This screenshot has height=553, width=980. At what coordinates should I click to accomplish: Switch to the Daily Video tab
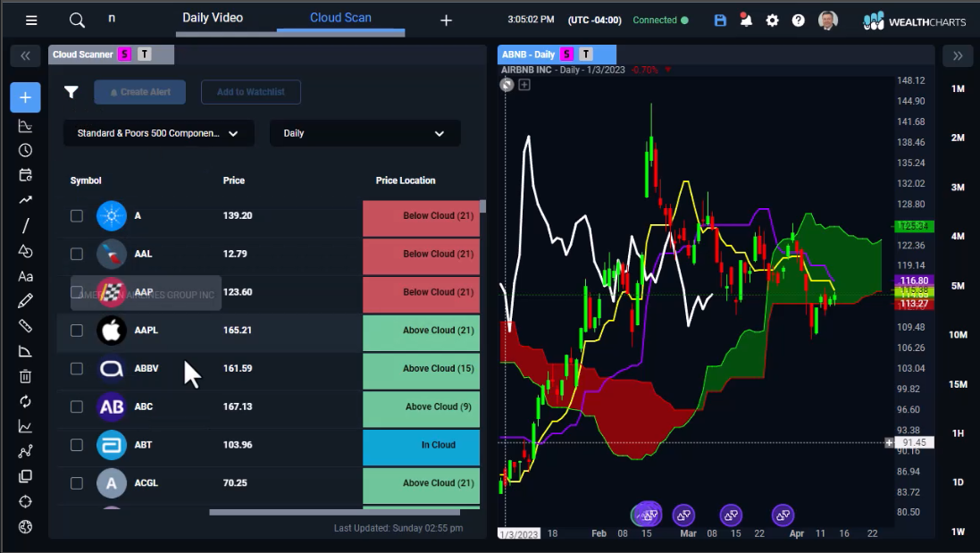(213, 18)
